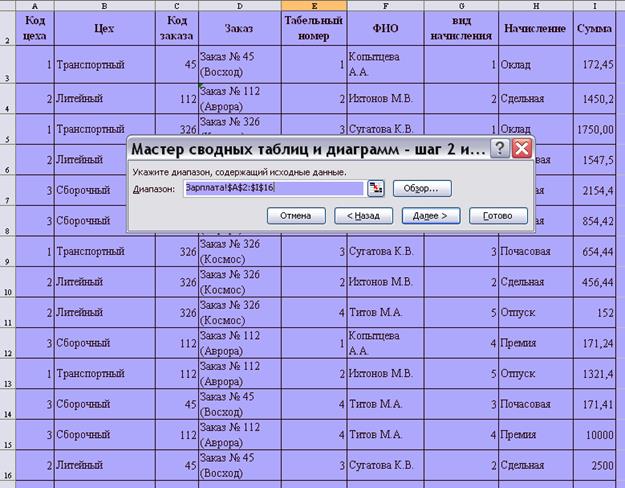Finish with the Готово button
The height and width of the screenshot is (488, 625).
(x=498, y=216)
